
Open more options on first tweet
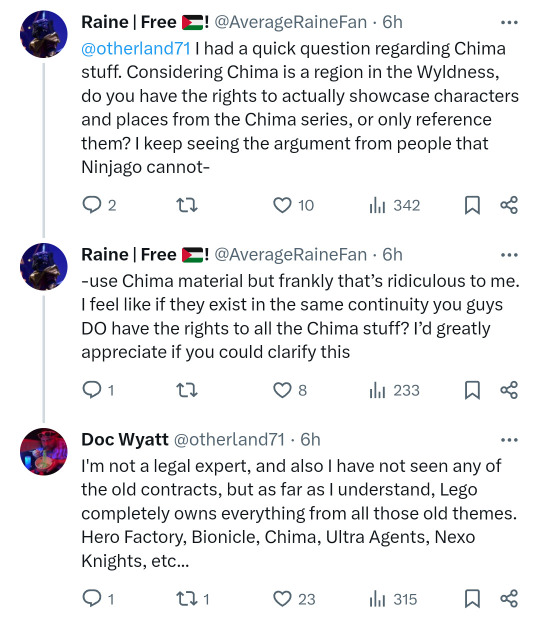click(x=509, y=23)
